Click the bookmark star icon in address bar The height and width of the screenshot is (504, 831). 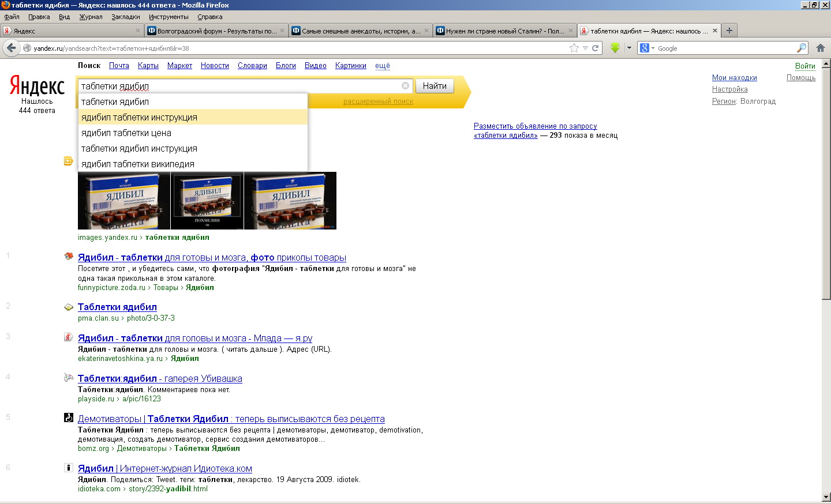pyautogui.click(x=574, y=48)
